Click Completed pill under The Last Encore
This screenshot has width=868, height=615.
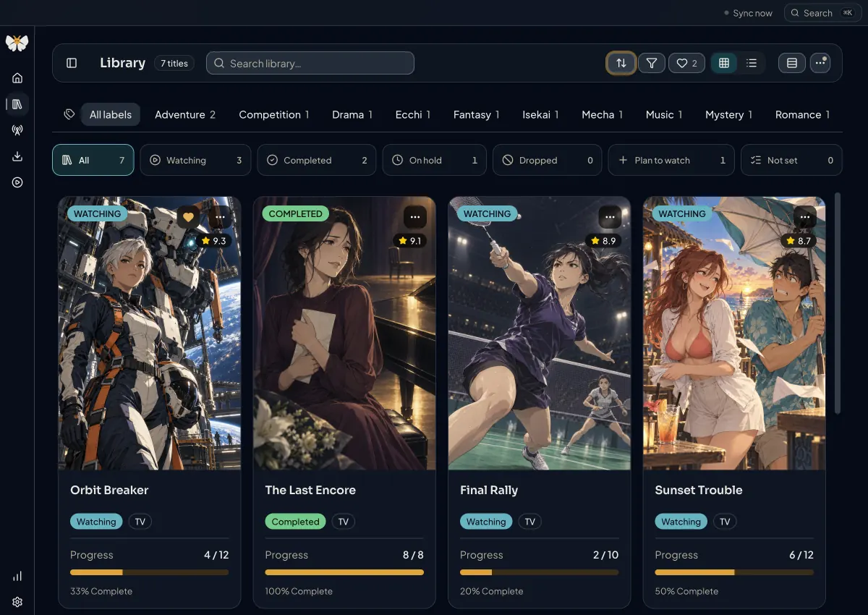tap(295, 522)
